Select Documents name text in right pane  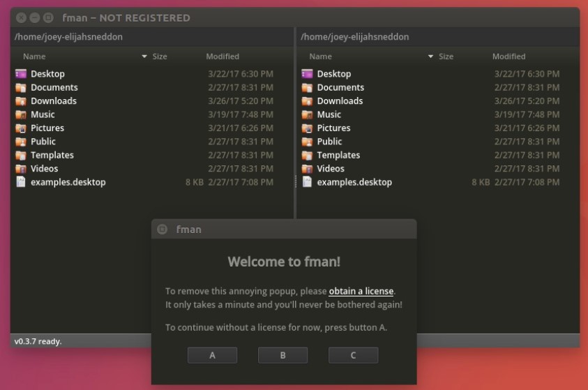(x=340, y=87)
